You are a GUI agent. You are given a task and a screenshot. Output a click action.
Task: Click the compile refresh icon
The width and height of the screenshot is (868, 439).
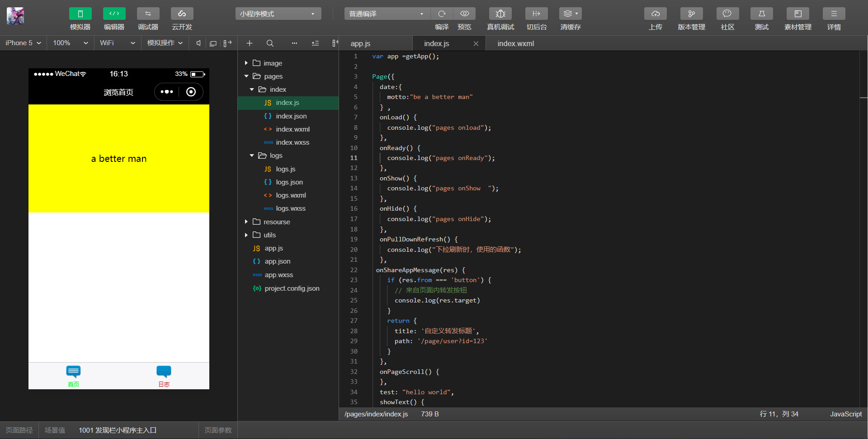click(x=442, y=14)
